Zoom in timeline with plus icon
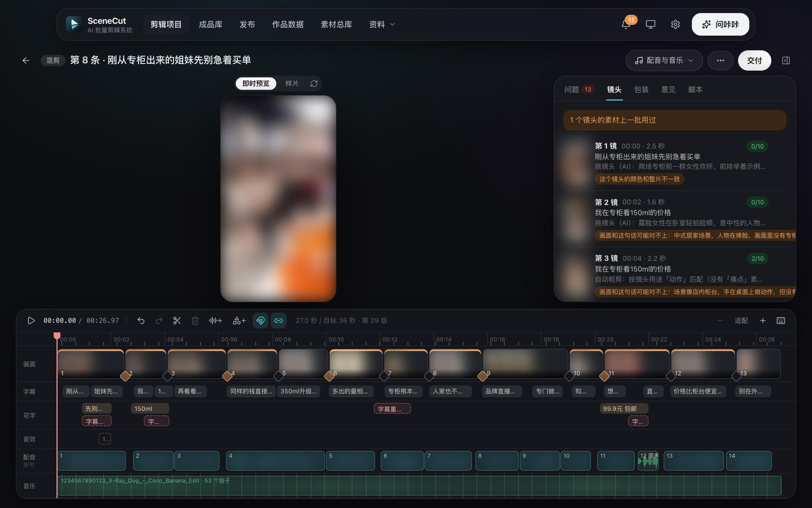This screenshot has height=508, width=812. (x=763, y=321)
